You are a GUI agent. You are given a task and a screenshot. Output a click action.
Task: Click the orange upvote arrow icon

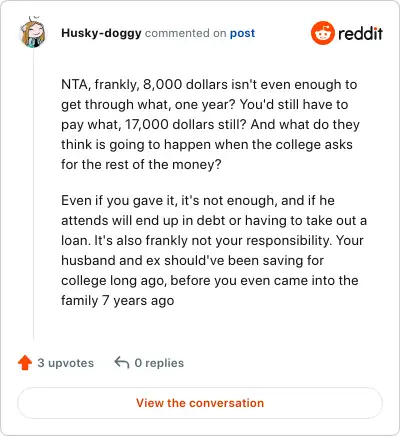tap(25, 363)
